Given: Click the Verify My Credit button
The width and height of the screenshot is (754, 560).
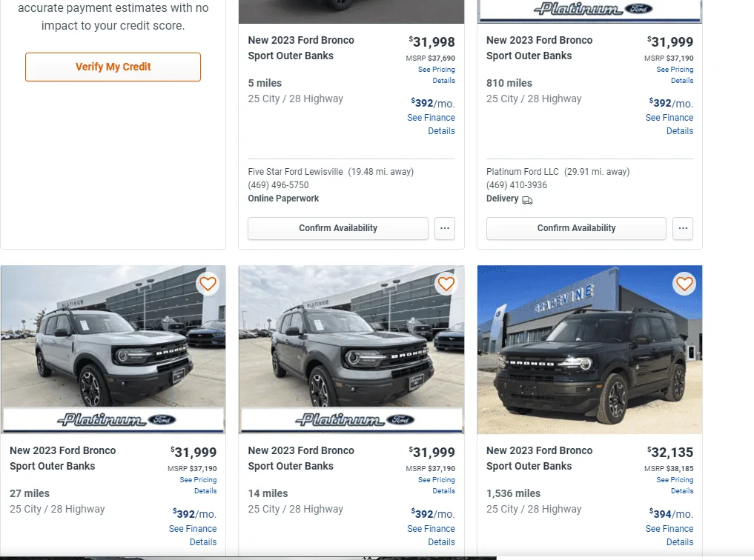Looking at the screenshot, I should click(x=113, y=67).
